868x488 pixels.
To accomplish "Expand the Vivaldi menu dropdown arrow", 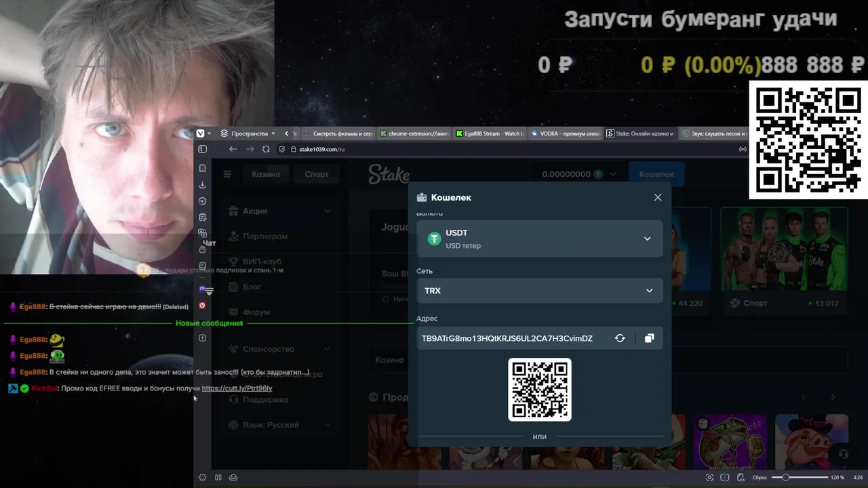I will tap(209, 134).
